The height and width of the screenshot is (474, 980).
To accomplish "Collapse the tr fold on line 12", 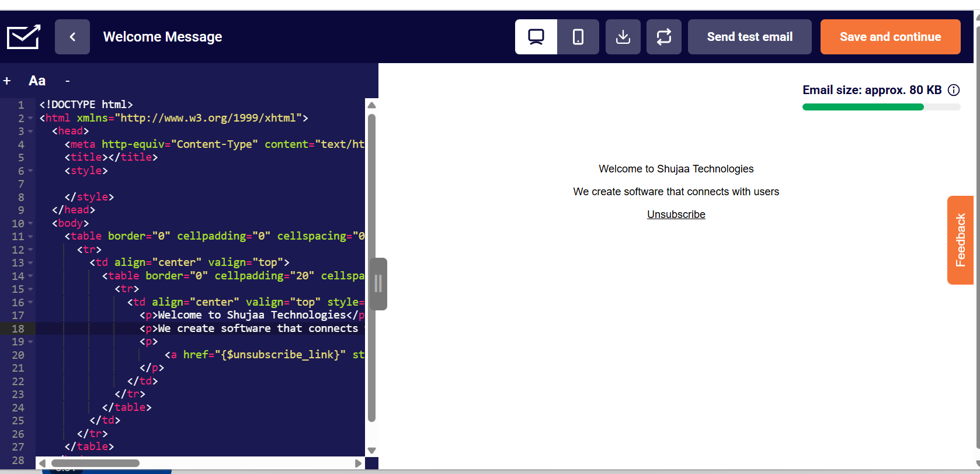I will click(30, 250).
